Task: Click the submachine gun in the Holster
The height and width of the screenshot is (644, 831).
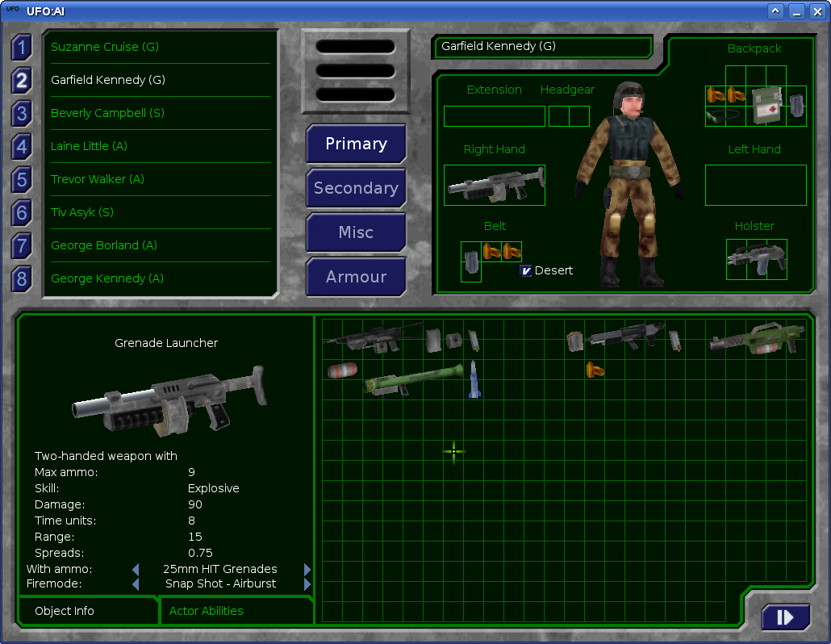Action: [756, 259]
